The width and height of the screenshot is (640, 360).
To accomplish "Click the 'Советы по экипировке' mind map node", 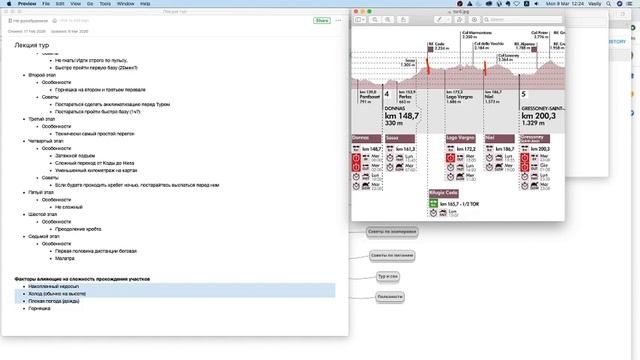I will pyautogui.click(x=392, y=232).
